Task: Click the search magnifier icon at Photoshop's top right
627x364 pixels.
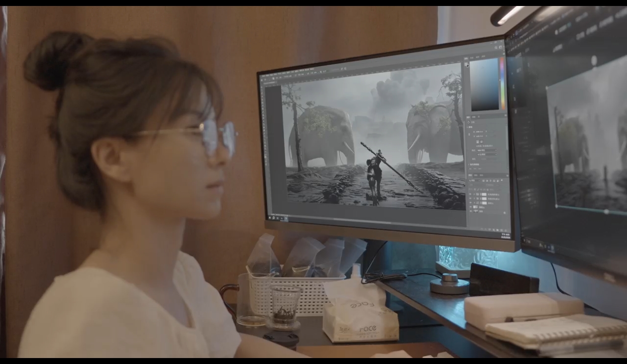Action: tap(496, 47)
